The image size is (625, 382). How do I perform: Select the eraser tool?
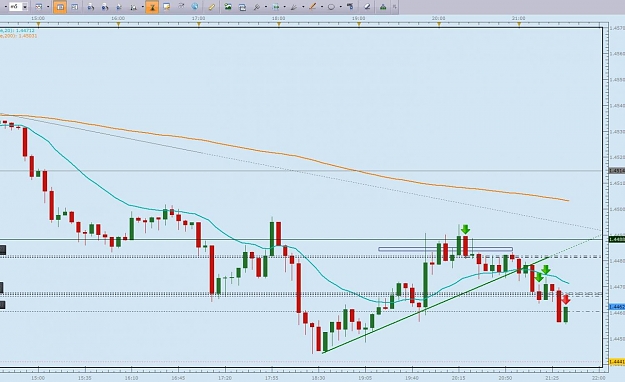[x=367, y=7]
